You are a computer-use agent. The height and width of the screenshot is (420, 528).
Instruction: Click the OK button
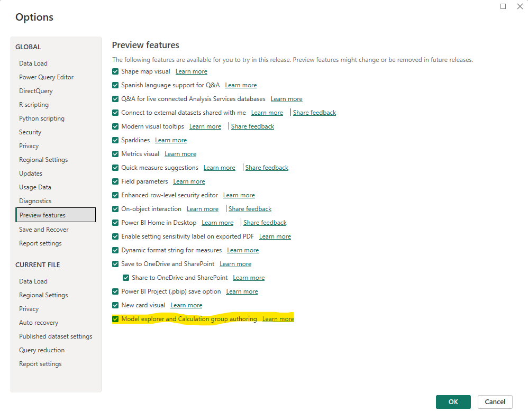453,402
